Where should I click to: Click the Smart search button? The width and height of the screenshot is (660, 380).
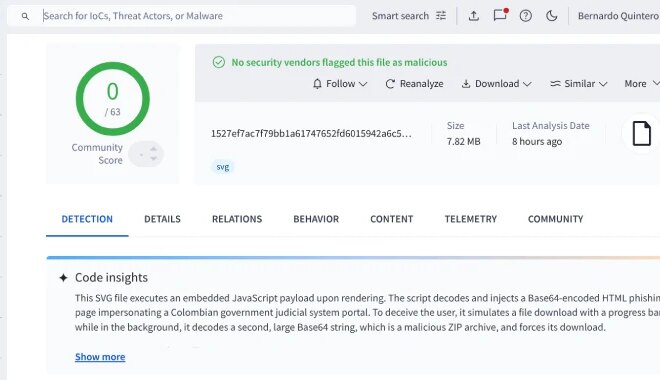[x=400, y=16]
